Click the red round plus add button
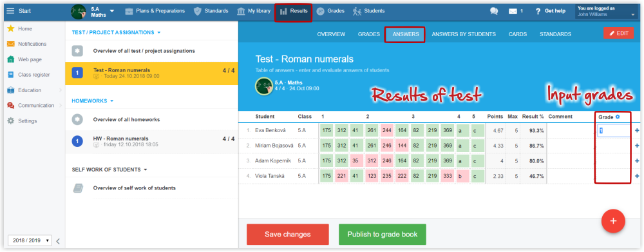Viewport: 644px width, 252px height. pyautogui.click(x=613, y=221)
